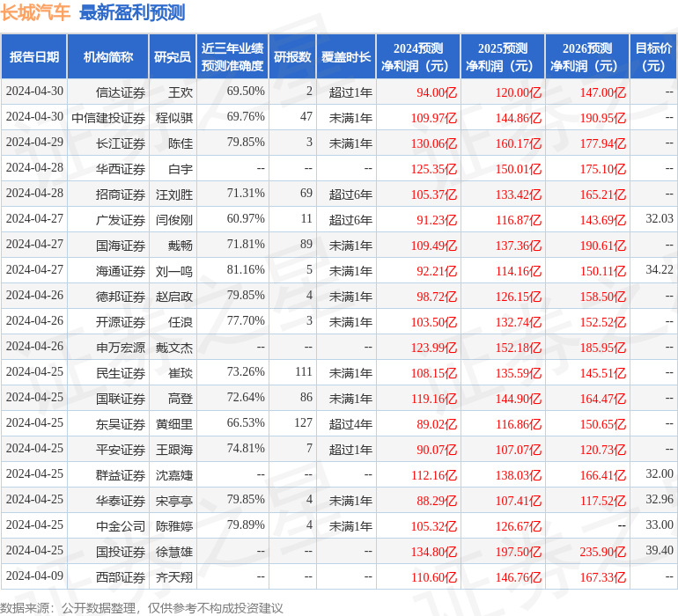Image resolution: width=678 pixels, height=616 pixels.
Task: Click researcher name 赵启政
Action: click(174, 296)
